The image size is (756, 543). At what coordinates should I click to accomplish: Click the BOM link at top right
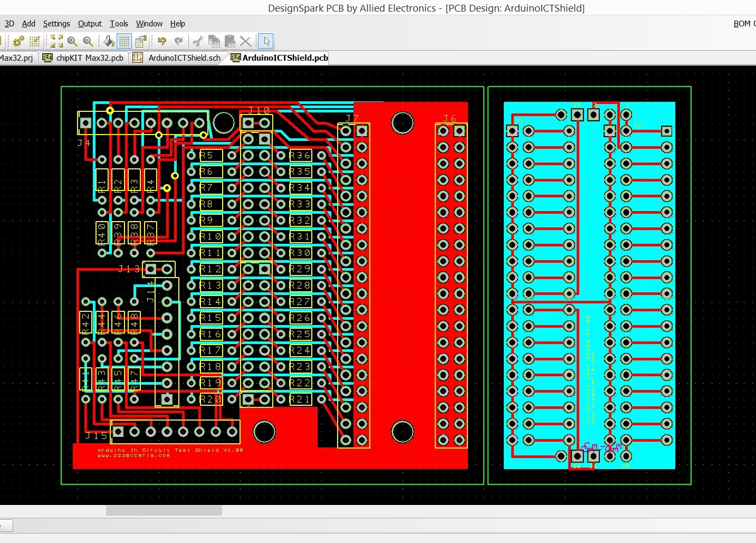coord(741,23)
